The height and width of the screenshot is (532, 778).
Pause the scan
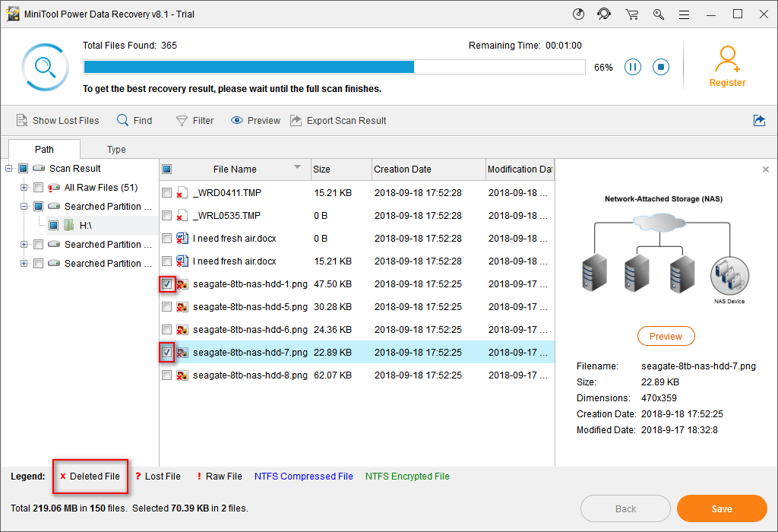click(x=633, y=67)
